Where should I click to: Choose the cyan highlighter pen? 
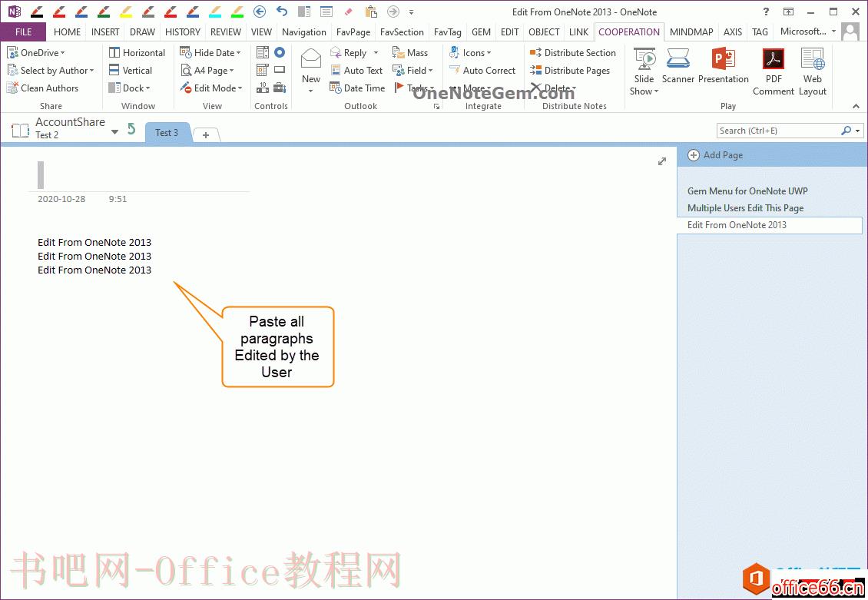pos(215,12)
